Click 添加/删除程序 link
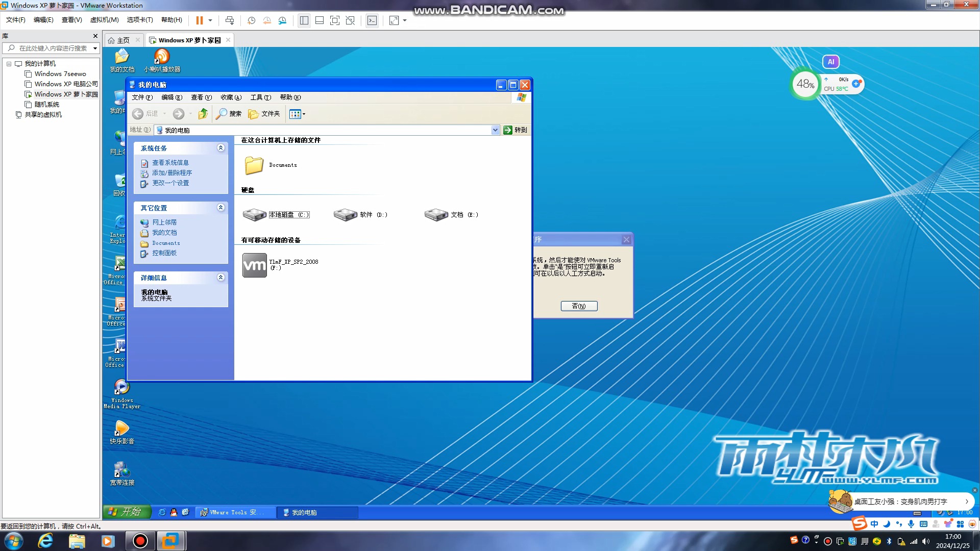 coord(171,173)
